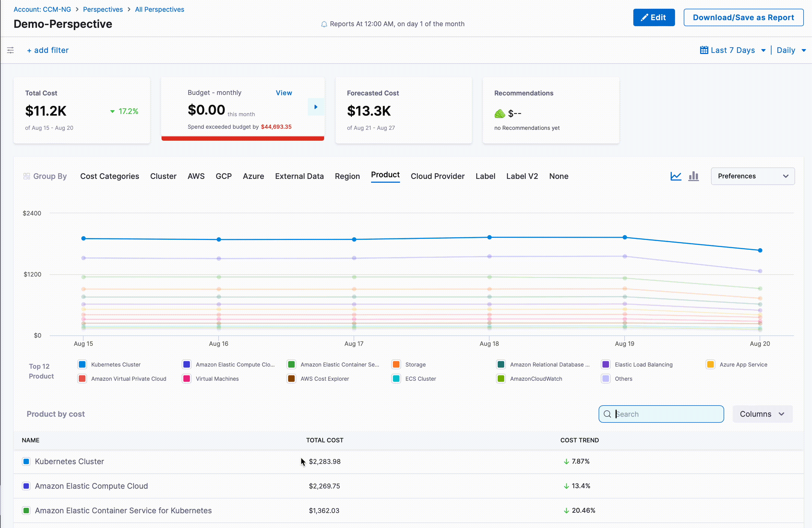
Task: Select the Region group-by tab
Action: 347,176
